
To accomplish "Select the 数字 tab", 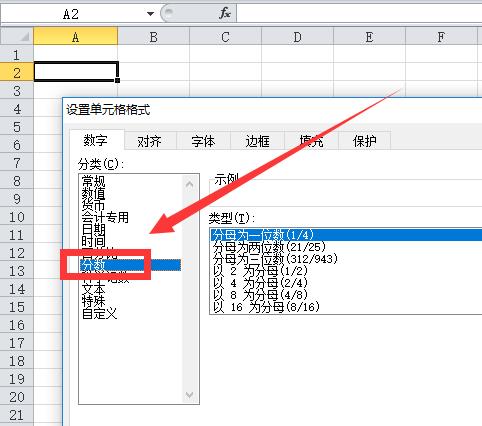I will point(96,140).
